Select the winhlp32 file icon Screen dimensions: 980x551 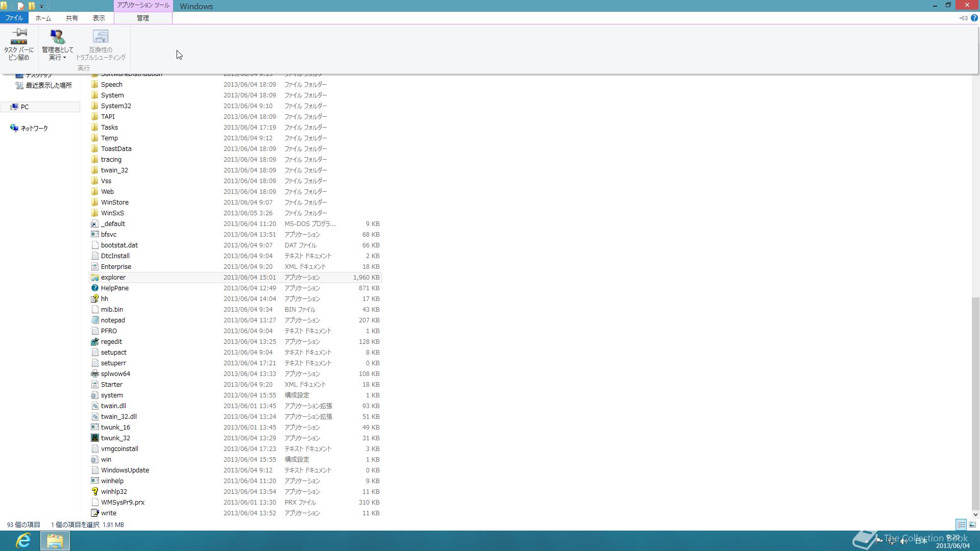coord(94,492)
